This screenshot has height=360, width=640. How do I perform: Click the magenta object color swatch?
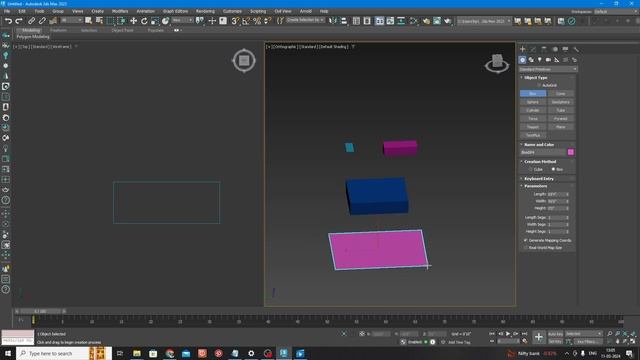click(x=571, y=152)
